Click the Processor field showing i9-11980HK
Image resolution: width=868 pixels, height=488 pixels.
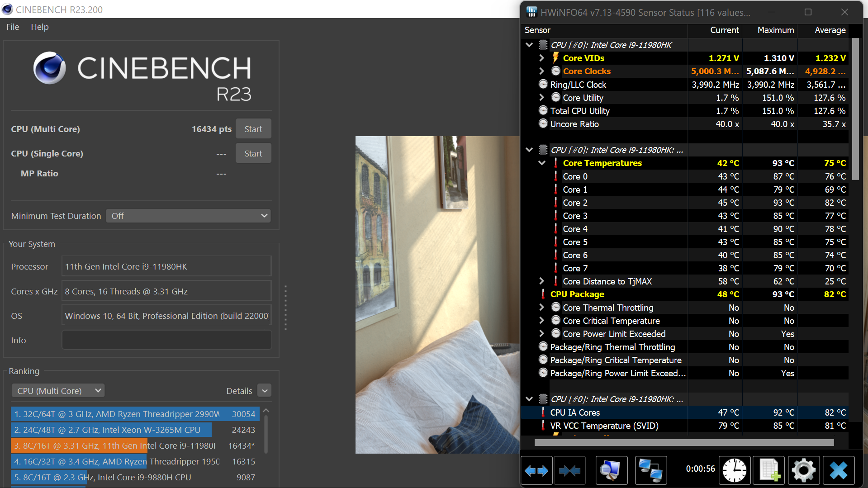(166, 266)
